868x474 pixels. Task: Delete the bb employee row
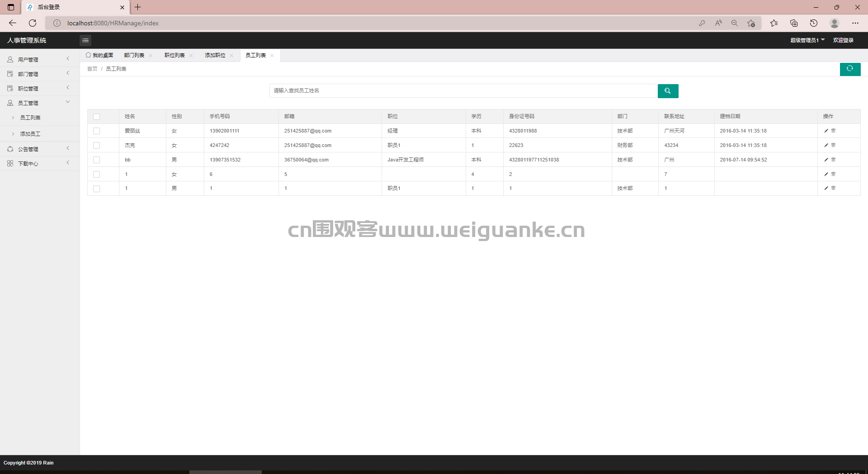tap(833, 160)
